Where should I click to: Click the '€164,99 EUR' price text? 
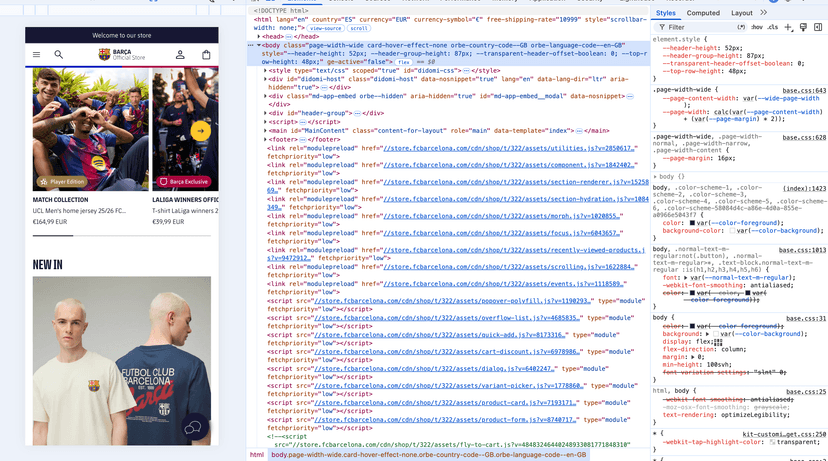tap(50, 222)
